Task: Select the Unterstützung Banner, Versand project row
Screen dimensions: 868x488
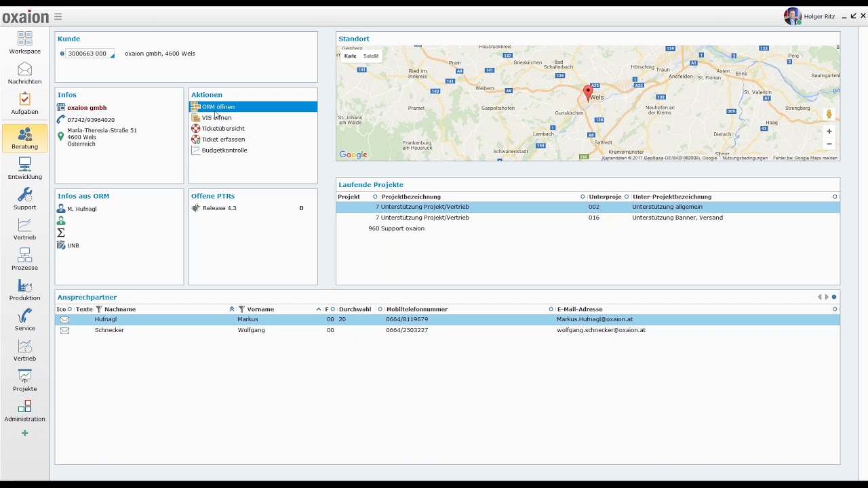Action: pos(588,218)
